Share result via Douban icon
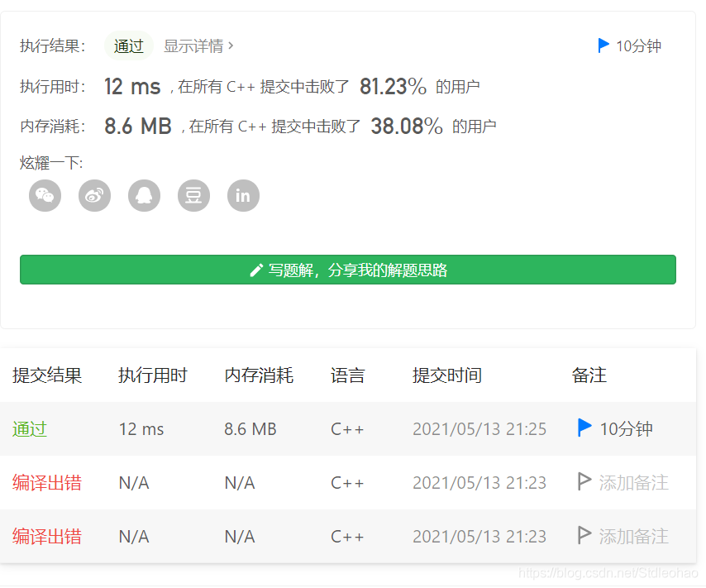The image size is (706, 588). tap(193, 195)
